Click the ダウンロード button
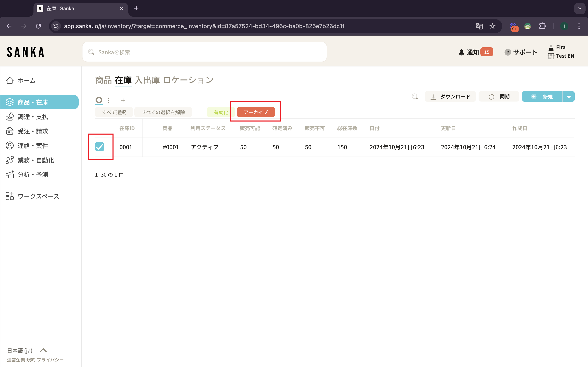The width and height of the screenshot is (588, 367). (x=450, y=97)
